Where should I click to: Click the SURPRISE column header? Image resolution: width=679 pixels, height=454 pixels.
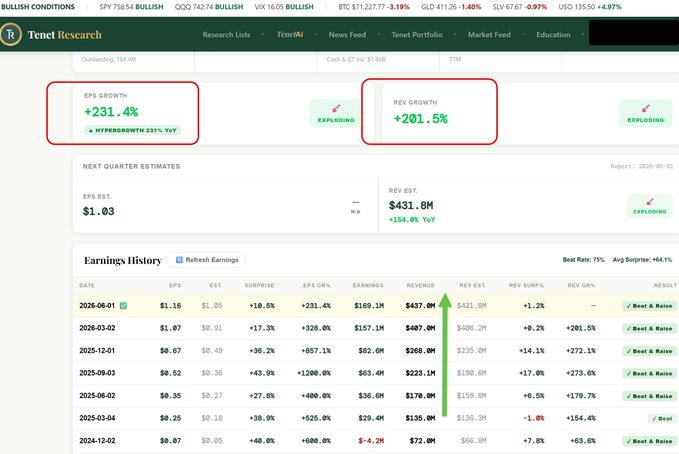point(259,285)
